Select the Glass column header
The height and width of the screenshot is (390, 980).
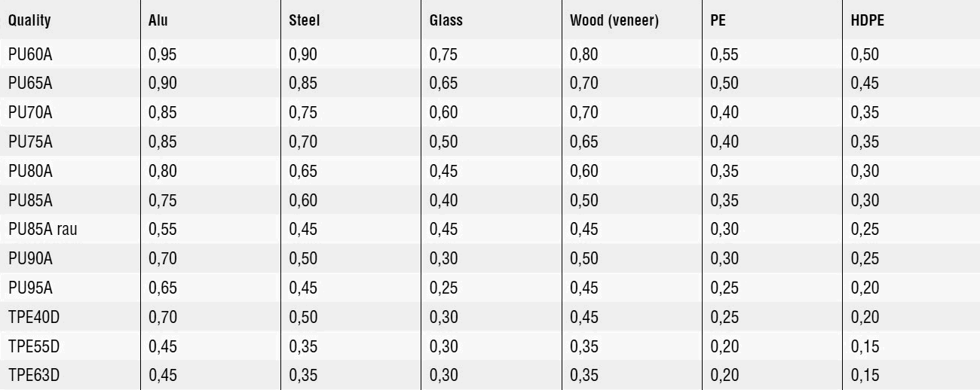pos(446,21)
